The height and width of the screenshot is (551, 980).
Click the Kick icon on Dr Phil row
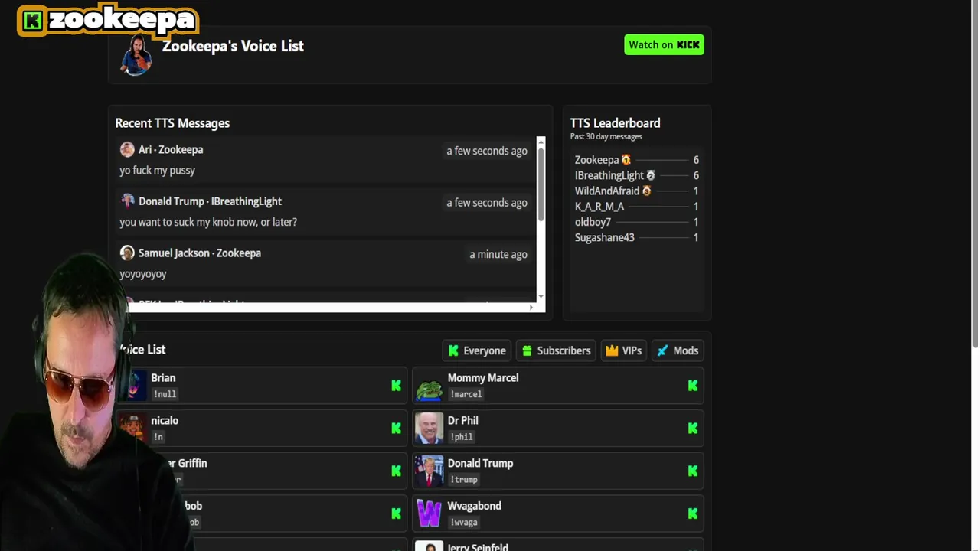coord(692,429)
